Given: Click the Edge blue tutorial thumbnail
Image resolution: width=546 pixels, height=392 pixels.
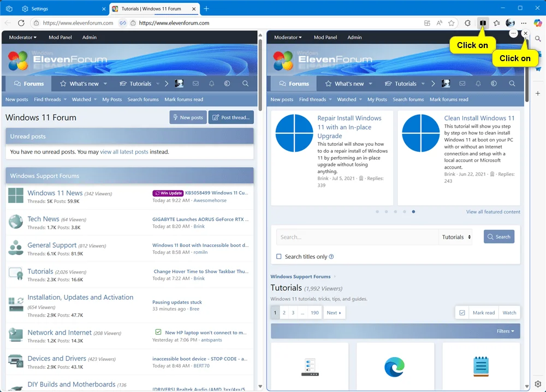Looking at the screenshot, I should (x=395, y=366).
